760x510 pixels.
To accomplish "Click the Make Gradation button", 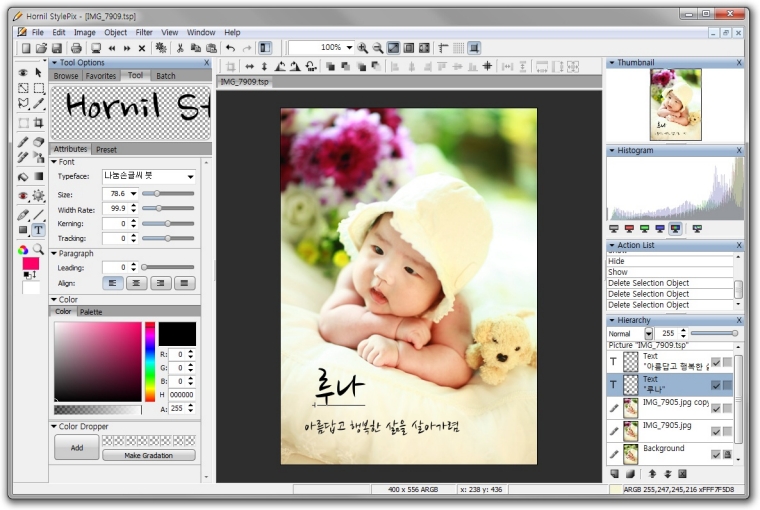I will click(149, 455).
